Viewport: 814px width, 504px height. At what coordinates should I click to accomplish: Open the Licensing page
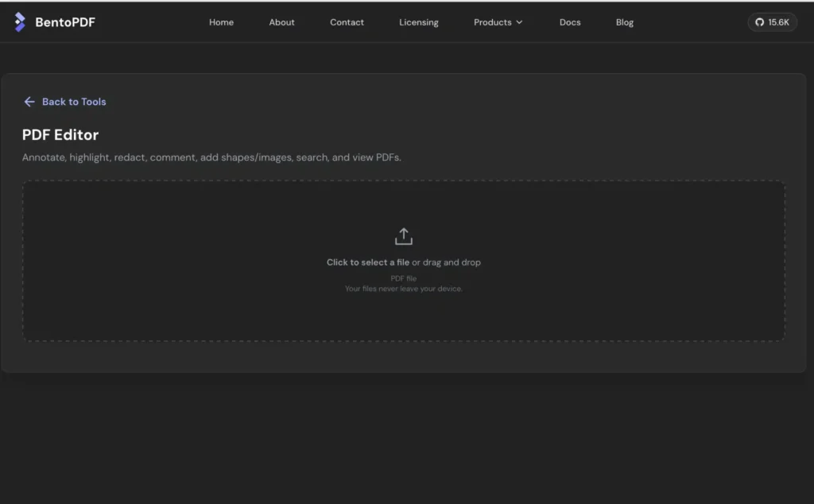(x=418, y=22)
